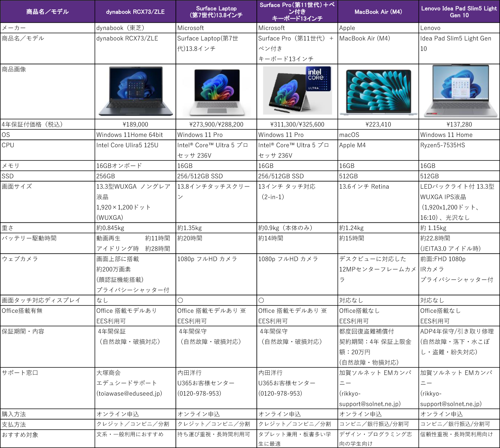Click the Surface Pro(第11世代) column header
Screen dimensions: 500x448
tap(297, 12)
